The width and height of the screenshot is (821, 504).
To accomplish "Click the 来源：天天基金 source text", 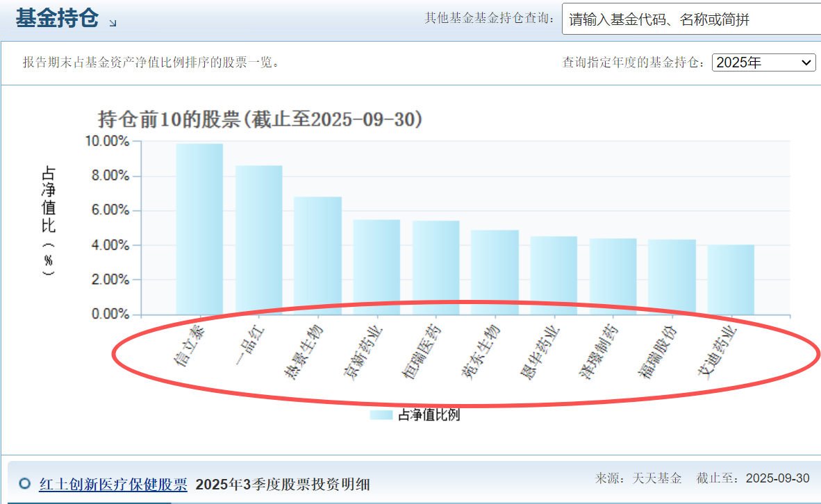I will [x=638, y=478].
